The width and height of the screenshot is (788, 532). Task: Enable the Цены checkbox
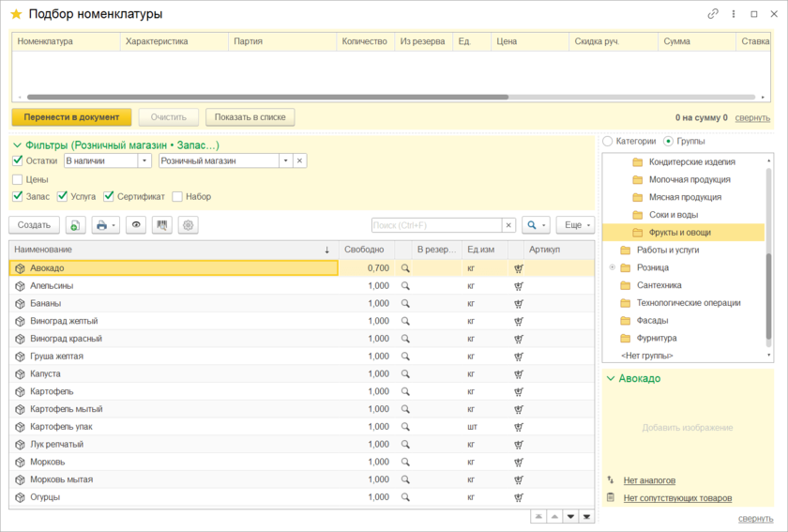(x=18, y=179)
